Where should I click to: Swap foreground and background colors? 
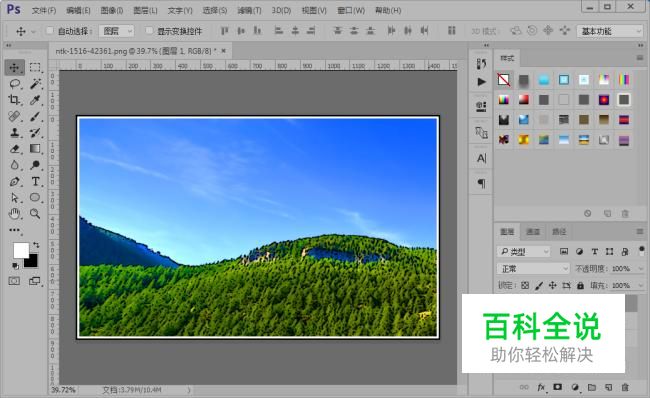pos(36,245)
